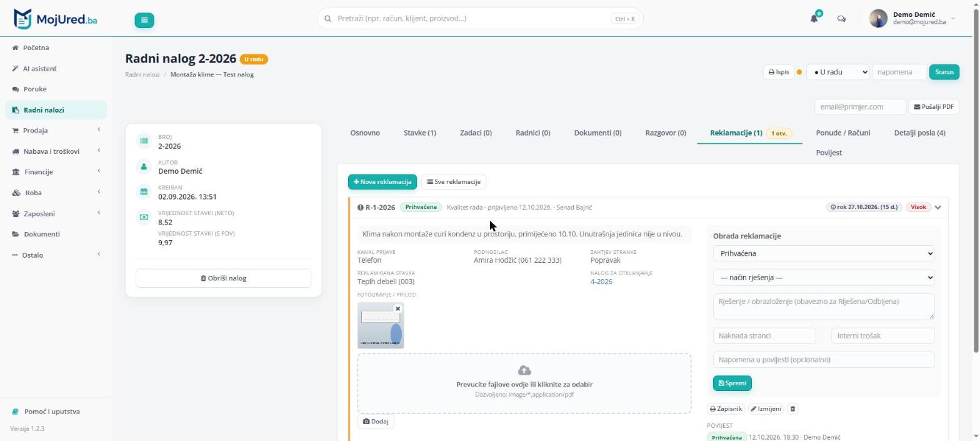
Task: Open the način rješenja dropdown
Action: point(824,277)
